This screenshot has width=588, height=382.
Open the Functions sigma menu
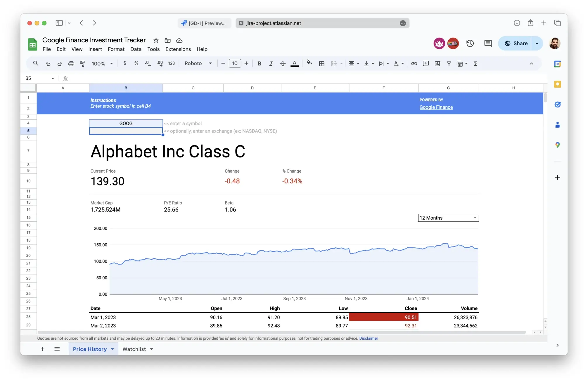pyautogui.click(x=475, y=63)
